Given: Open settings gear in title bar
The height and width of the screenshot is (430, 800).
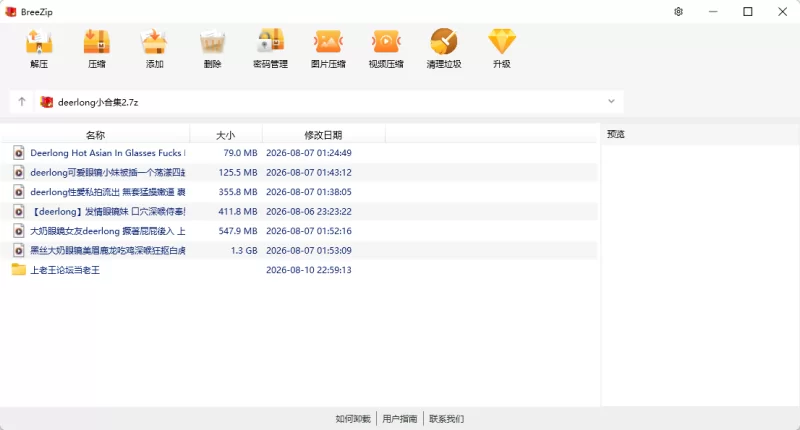Looking at the screenshot, I should tap(679, 12).
